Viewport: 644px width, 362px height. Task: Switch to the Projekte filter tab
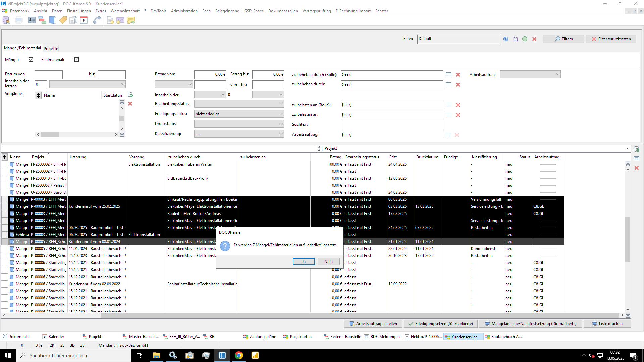[x=51, y=48]
